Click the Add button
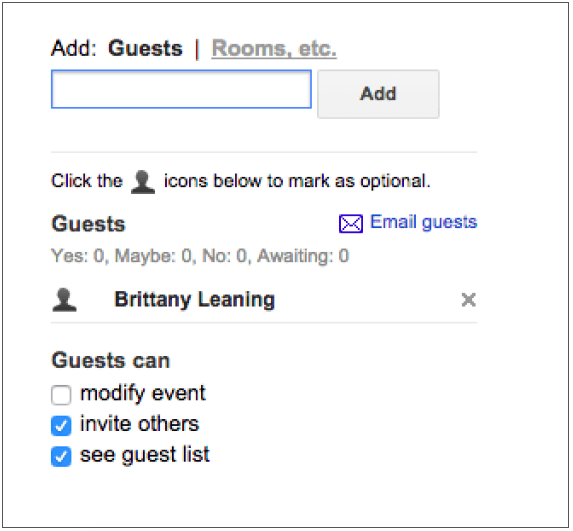This screenshot has width=573, height=531. [378, 94]
